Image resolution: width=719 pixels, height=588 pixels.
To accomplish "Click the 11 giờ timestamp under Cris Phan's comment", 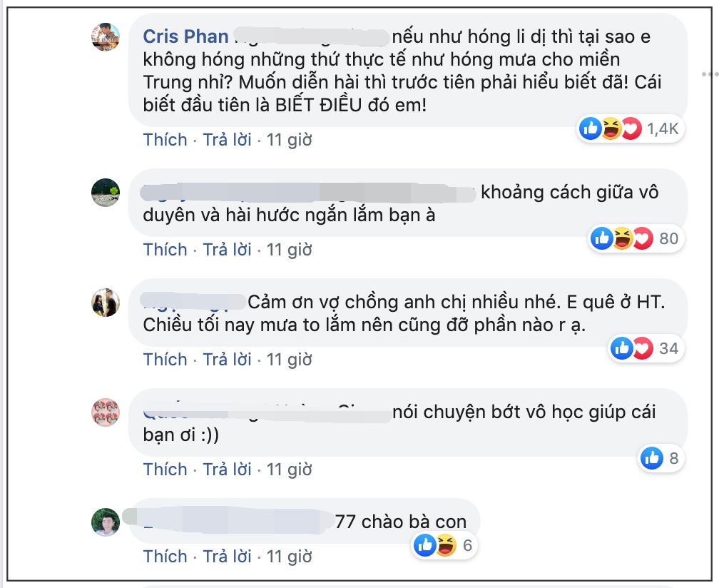I will pos(289,140).
